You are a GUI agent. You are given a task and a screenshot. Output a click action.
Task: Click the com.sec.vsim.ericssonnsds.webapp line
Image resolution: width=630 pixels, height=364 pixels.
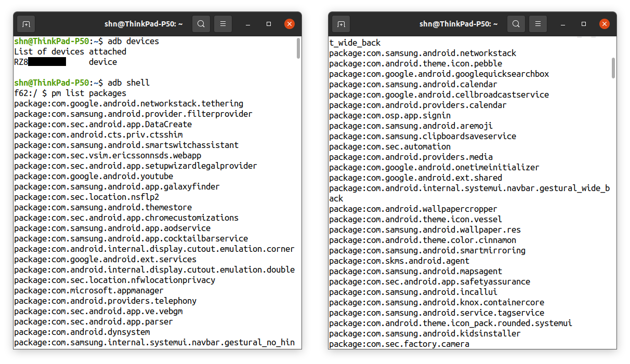[108, 155]
